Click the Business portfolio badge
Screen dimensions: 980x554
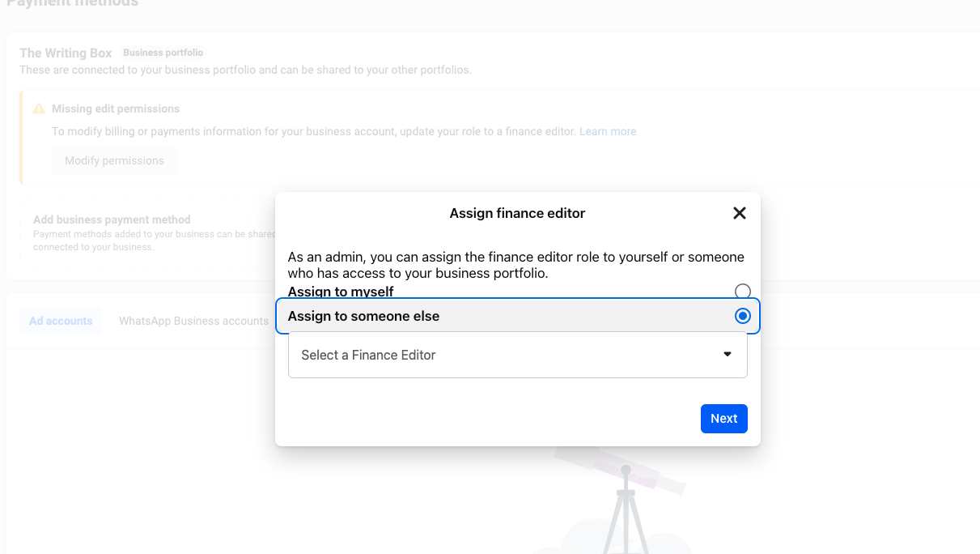tap(163, 53)
